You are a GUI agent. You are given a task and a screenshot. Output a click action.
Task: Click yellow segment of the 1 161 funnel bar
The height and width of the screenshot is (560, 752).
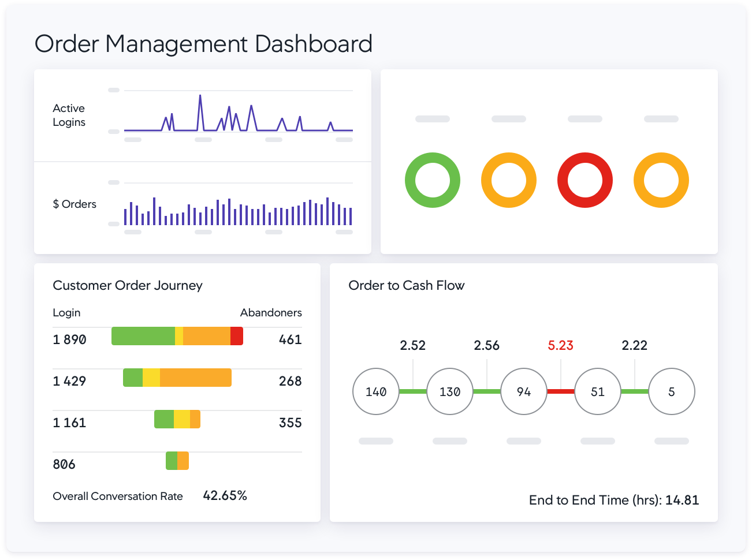pyautogui.click(x=182, y=419)
